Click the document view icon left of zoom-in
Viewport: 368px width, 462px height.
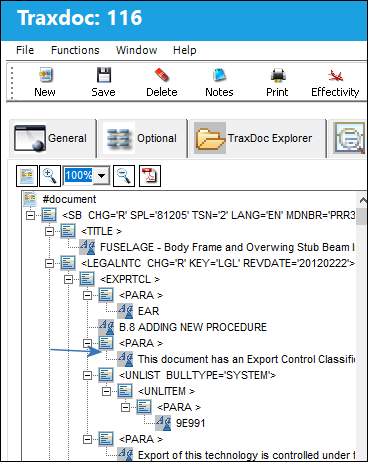coord(27,176)
